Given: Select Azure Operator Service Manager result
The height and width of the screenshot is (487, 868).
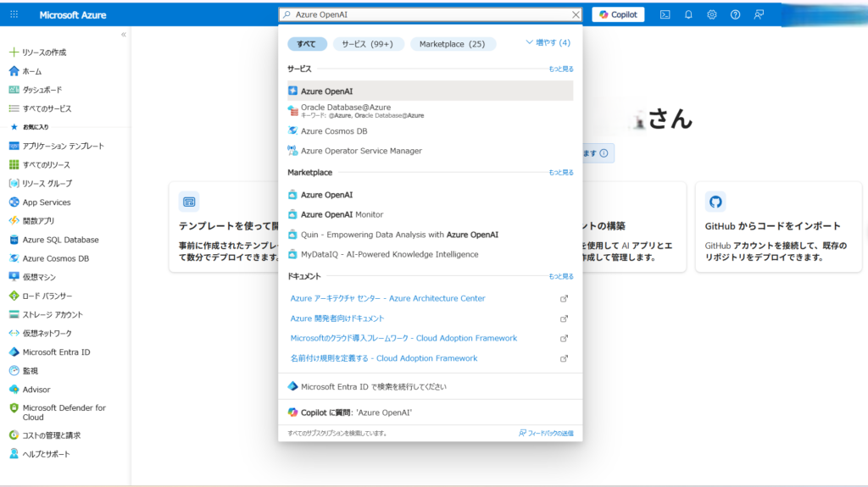Looking at the screenshot, I should pyautogui.click(x=430, y=151).
